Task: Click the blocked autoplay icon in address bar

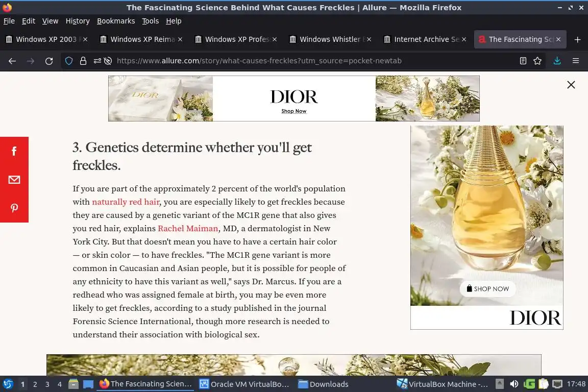Action: (108, 61)
